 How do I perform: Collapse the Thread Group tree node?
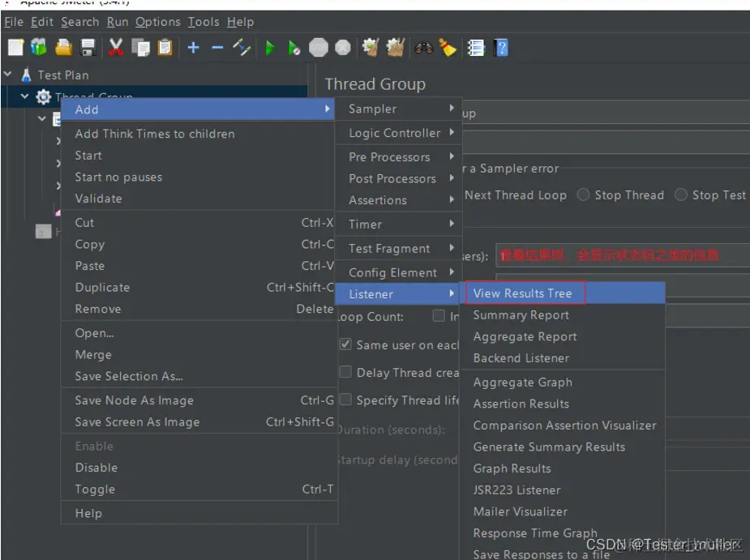point(25,96)
